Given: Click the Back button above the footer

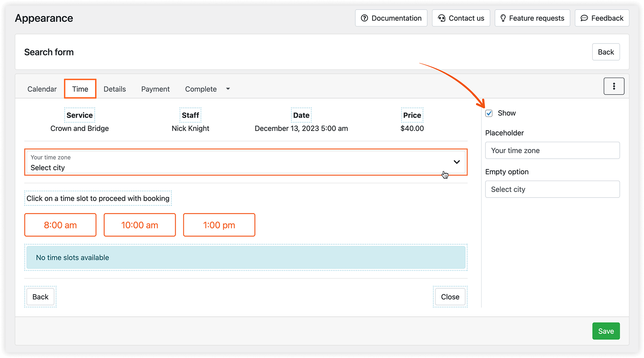Looking at the screenshot, I should pos(40,297).
